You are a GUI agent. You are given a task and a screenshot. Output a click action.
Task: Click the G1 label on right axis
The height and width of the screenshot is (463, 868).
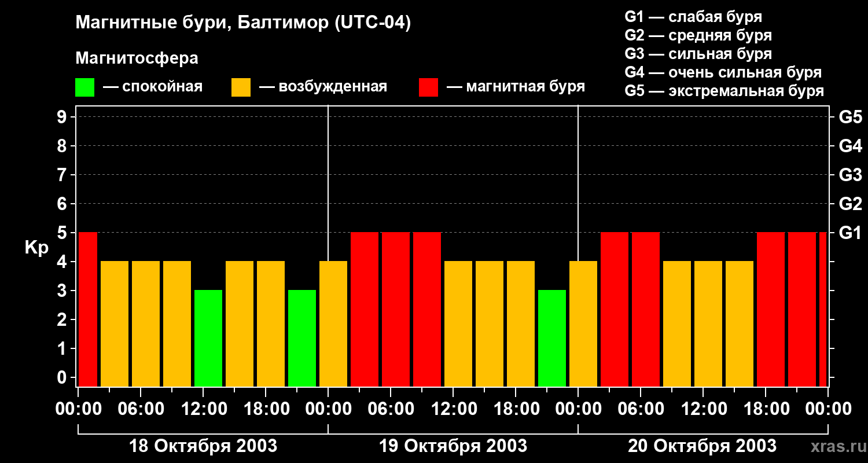point(850,233)
